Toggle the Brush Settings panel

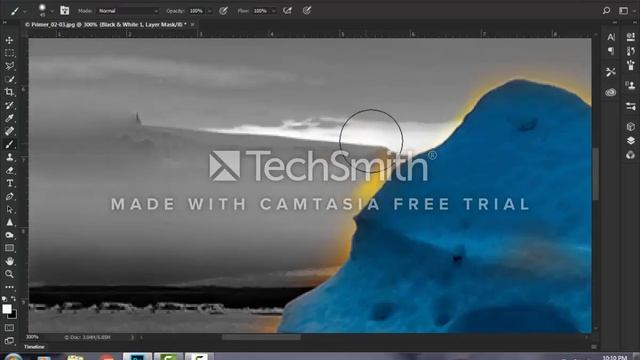[x=64, y=11]
